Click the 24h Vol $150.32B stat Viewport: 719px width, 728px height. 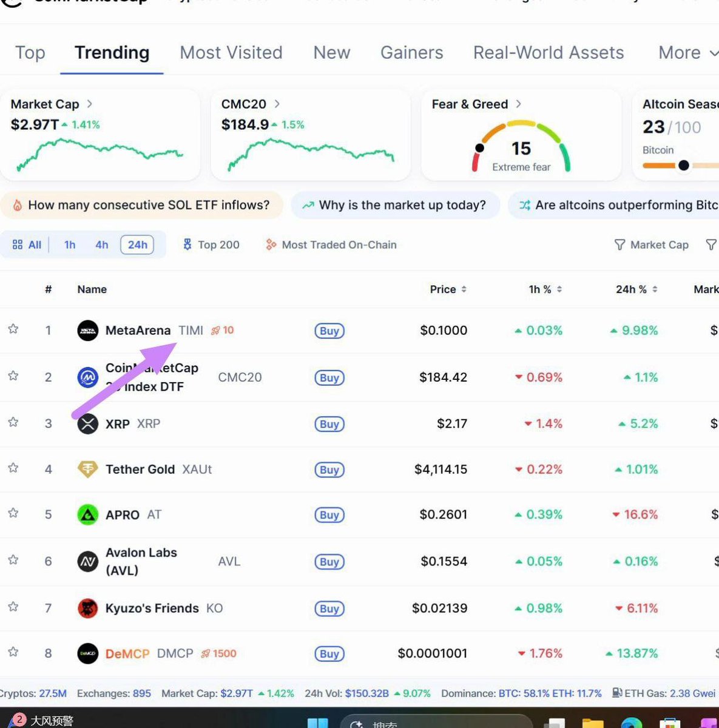coord(368,693)
